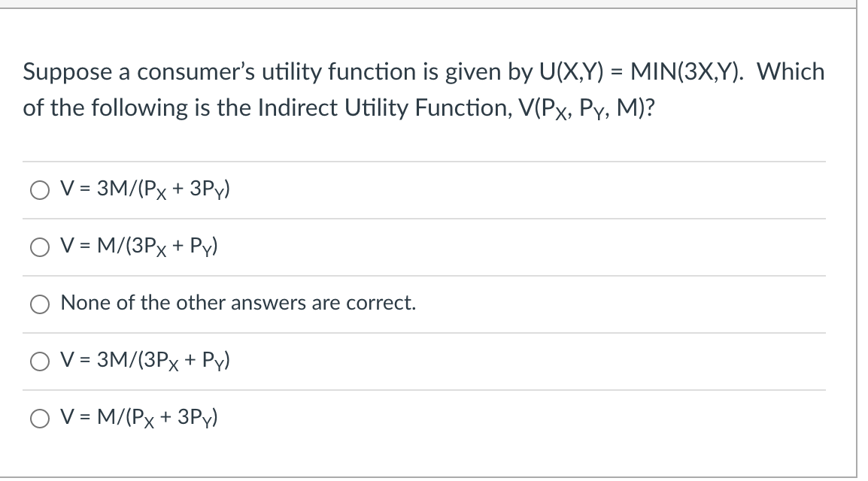Click the third answer row
Image resolution: width=868 pixels, height=481 pixels.
pos(421,303)
